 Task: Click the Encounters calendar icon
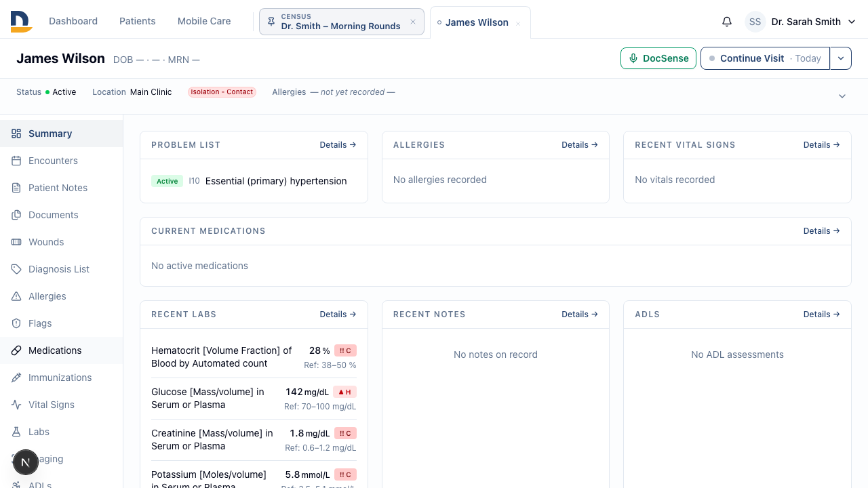tap(16, 161)
